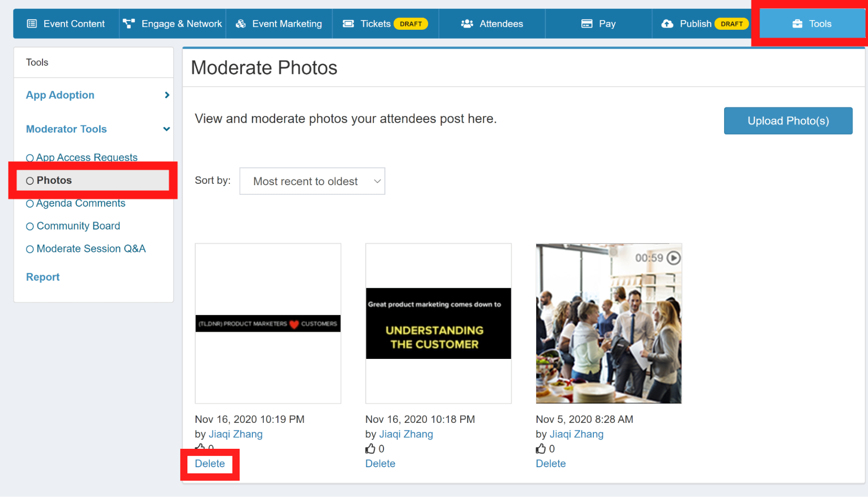The height and width of the screenshot is (501, 868).
Task: Click the Attendees people icon
Action: (x=467, y=24)
